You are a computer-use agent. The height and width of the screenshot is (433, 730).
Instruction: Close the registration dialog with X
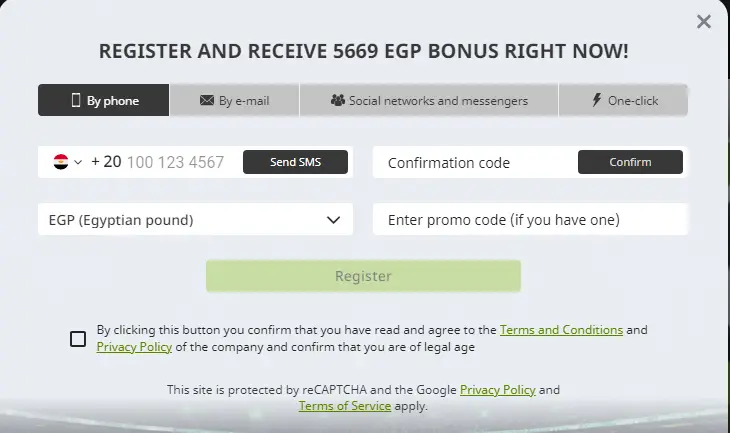(704, 21)
